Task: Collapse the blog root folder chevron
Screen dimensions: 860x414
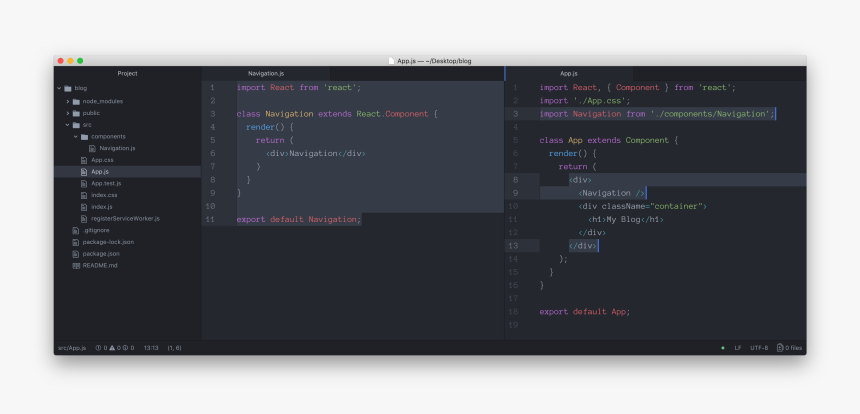Action: click(x=59, y=88)
